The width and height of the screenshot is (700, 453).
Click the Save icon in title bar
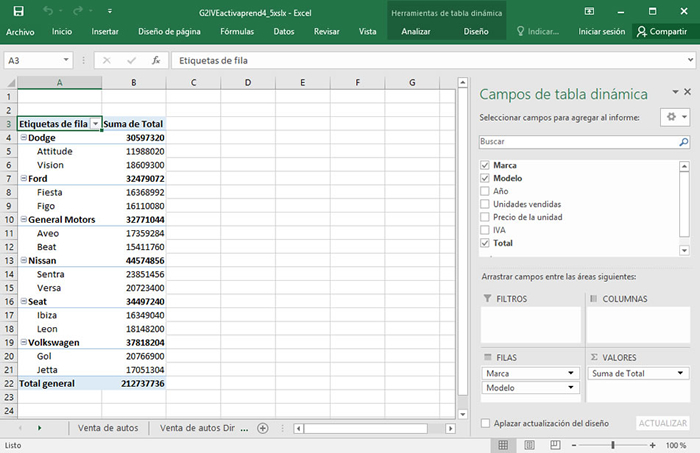[x=18, y=10]
